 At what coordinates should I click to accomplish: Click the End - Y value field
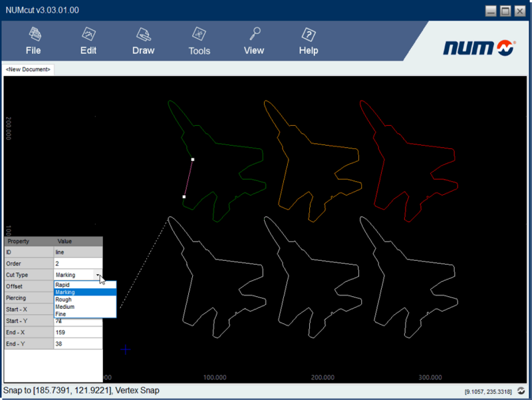click(x=78, y=343)
